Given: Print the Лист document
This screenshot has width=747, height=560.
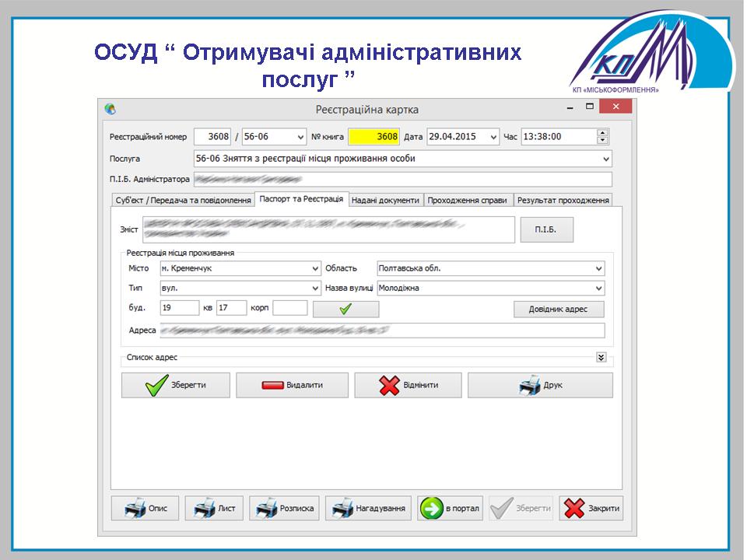Looking at the screenshot, I should [214, 509].
